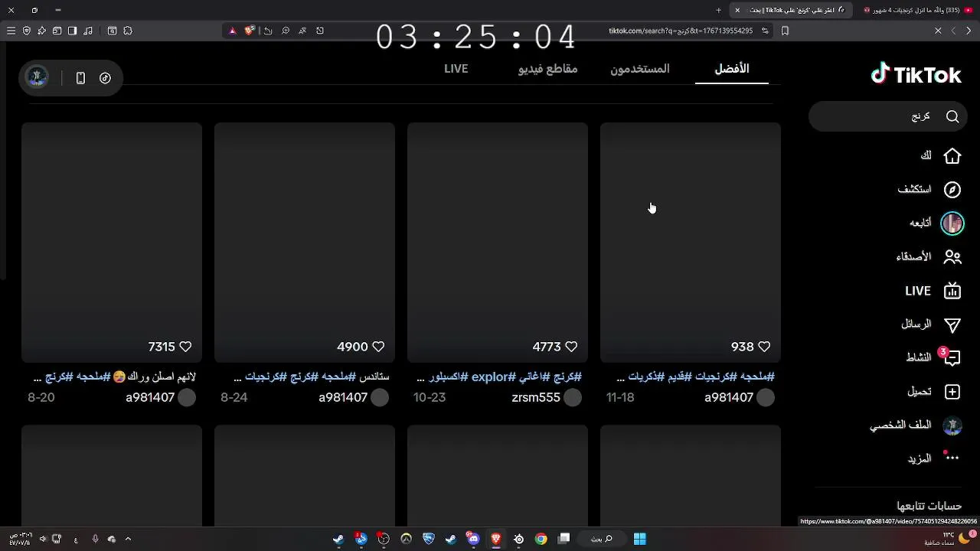Open أتابعه following feed
The image size is (980, 551).
(936, 223)
